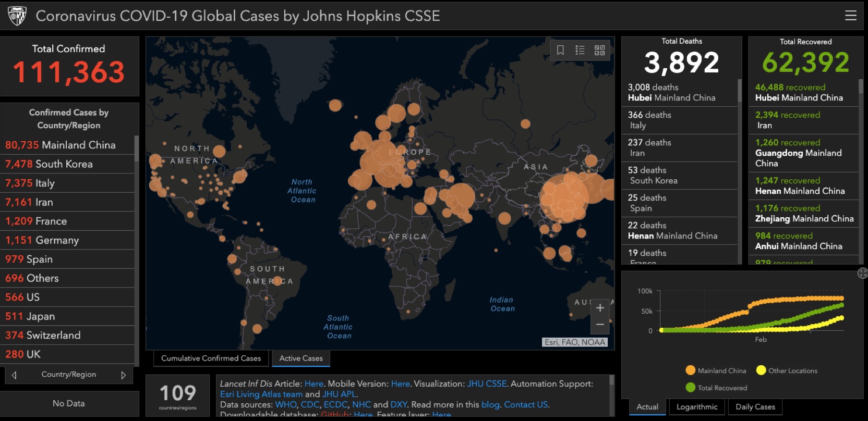Zoom out on the map

point(600,325)
